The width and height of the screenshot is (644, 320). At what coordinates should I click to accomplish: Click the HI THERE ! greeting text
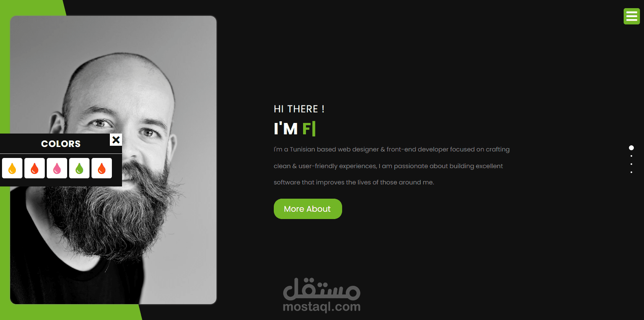299,109
